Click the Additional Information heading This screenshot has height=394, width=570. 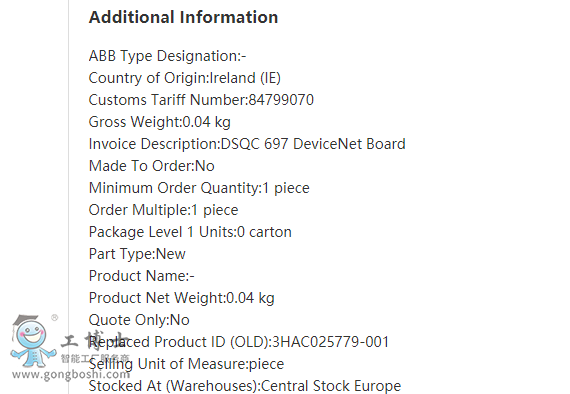click(x=184, y=17)
